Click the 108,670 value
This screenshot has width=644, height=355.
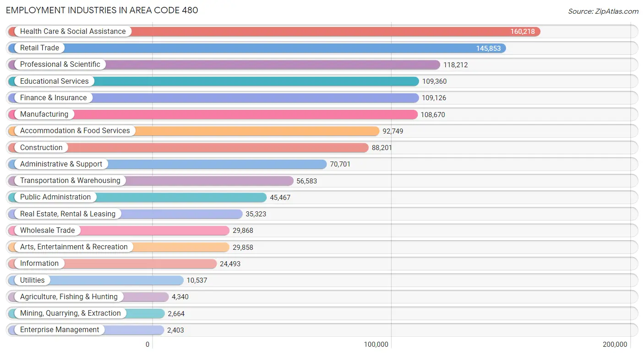[x=433, y=115]
